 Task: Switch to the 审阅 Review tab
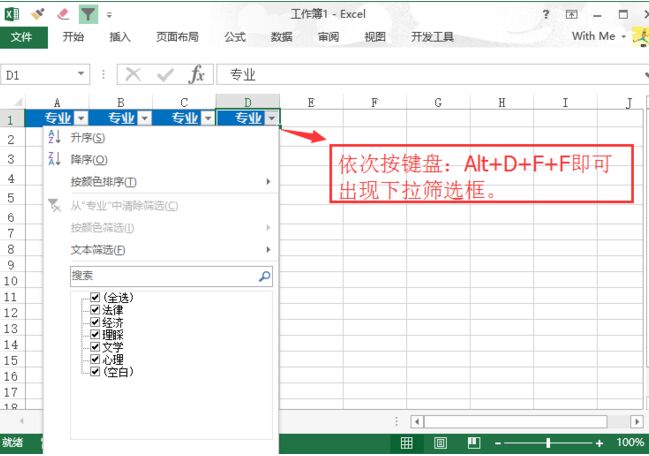tap(329, 37)
